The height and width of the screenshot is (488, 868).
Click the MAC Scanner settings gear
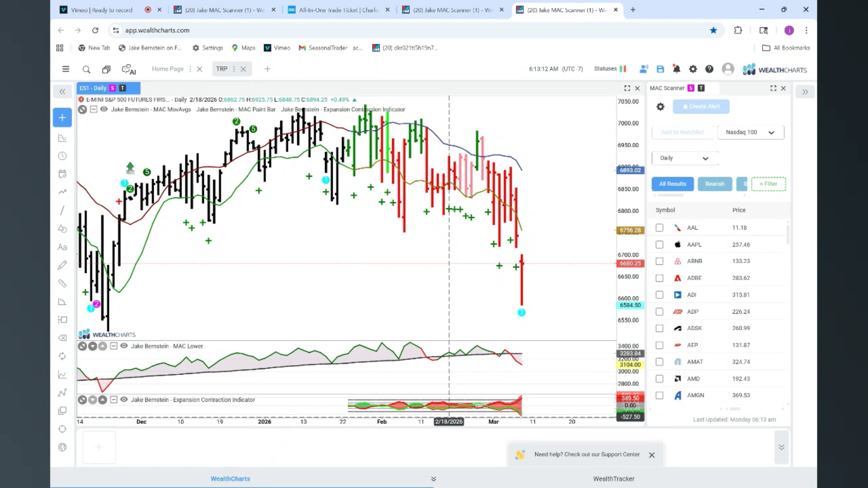[x=660, y=107]
